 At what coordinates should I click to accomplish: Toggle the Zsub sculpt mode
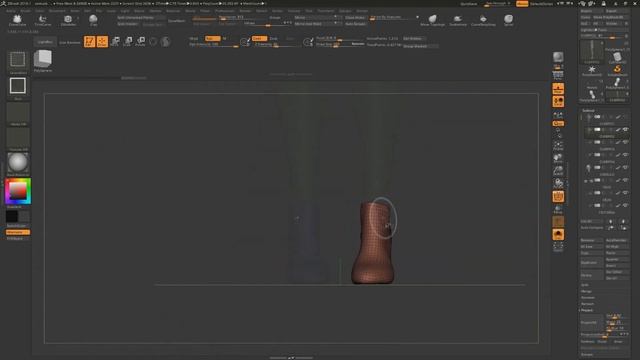click(273, 38)
